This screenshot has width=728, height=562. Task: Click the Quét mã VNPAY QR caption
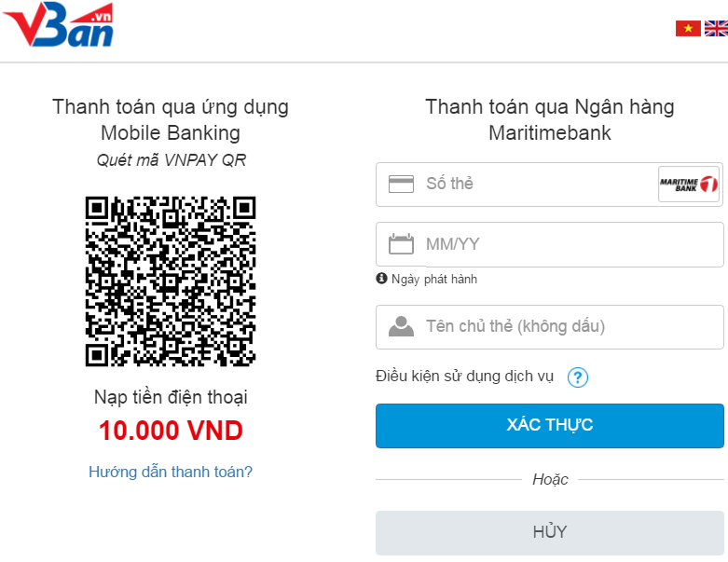pos(171,159)
